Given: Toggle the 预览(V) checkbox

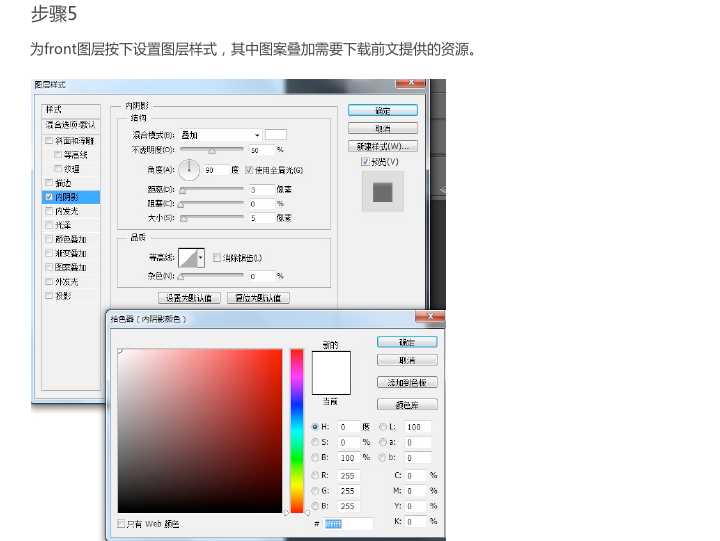Looking at the screenshot, I should (365, 162).
